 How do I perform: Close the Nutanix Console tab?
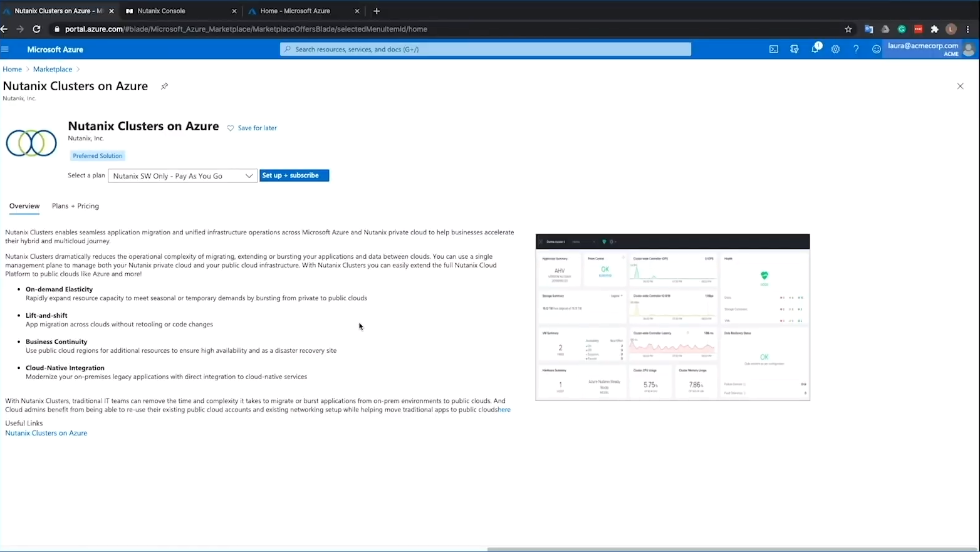click(234, 11)
